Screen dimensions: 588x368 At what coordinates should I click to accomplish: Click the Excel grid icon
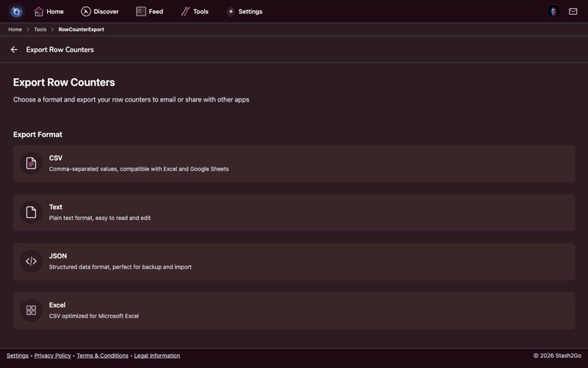point(31,311)
